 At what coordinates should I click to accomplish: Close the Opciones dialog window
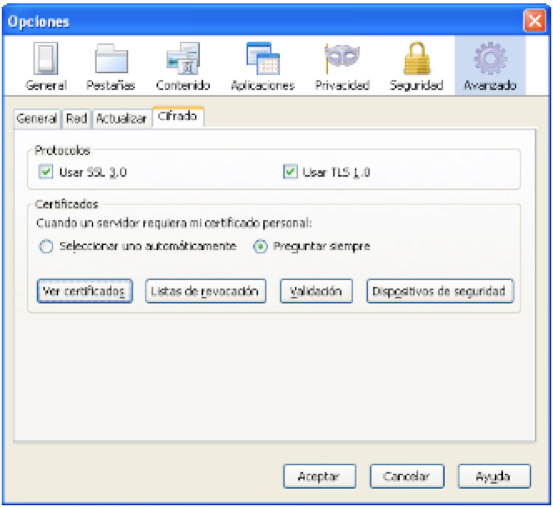[x=535, y=21]
